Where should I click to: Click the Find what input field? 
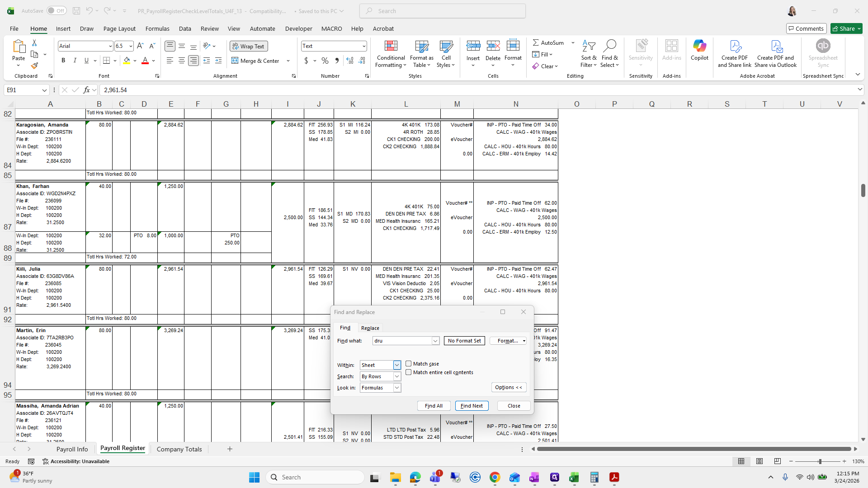point(402,341)
